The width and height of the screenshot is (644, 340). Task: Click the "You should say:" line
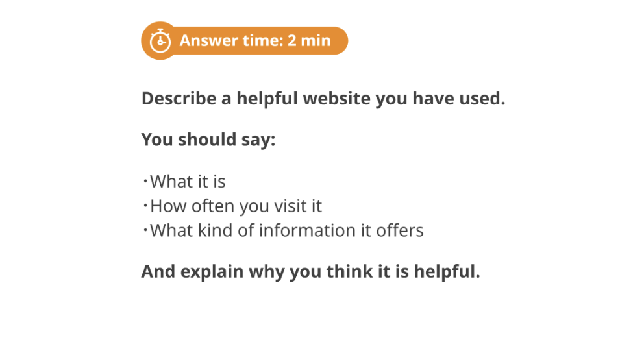point(208,140)
